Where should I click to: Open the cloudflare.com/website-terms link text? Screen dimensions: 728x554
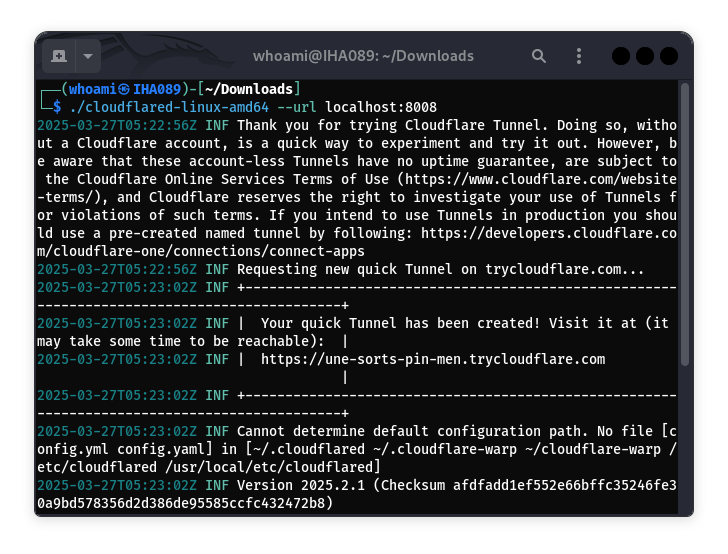(x=540, y=179)
